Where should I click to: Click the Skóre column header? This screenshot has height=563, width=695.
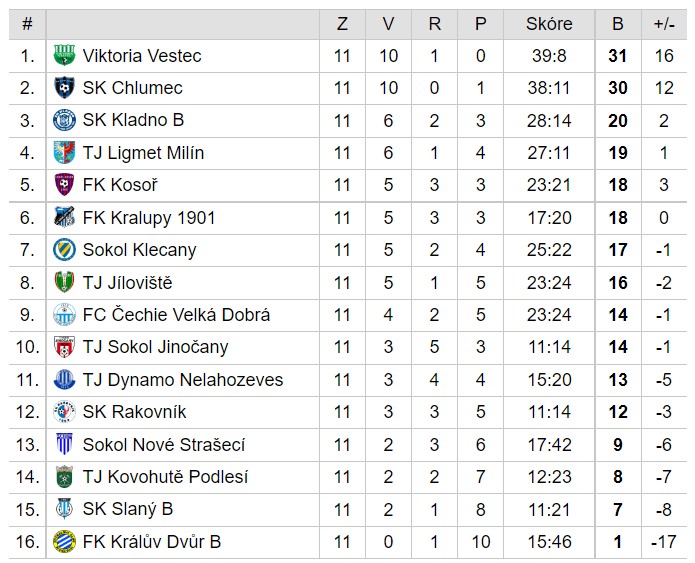coord(549,24)
